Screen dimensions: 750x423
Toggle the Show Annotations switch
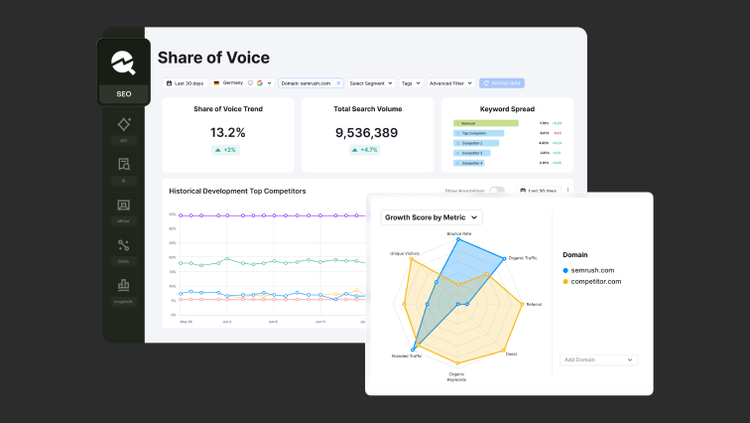click(x=497, y=190)
